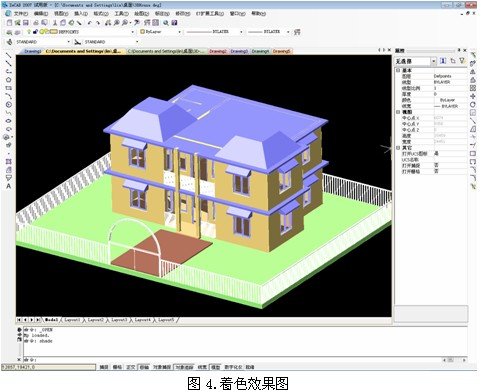The width and height of the screenshot is (492, 392).
Task: Click the text style icon
Action: coord(10,42)
